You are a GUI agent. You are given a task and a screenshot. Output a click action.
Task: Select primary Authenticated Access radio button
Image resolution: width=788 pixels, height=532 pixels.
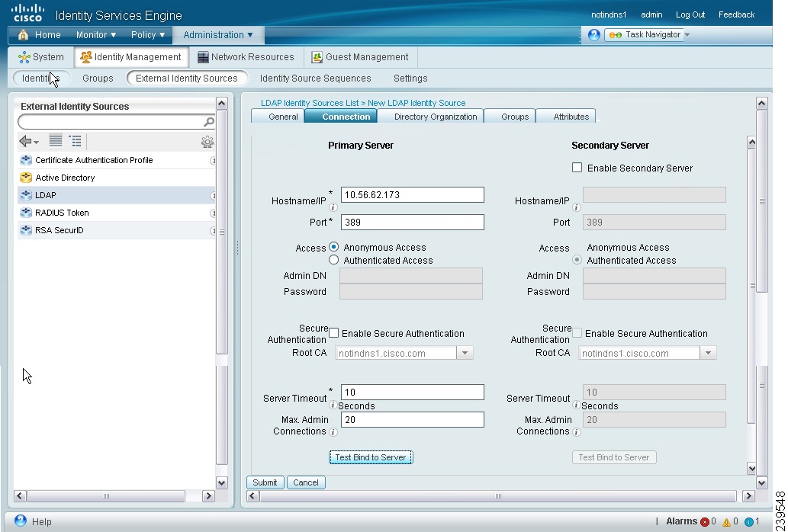(333, 260)
